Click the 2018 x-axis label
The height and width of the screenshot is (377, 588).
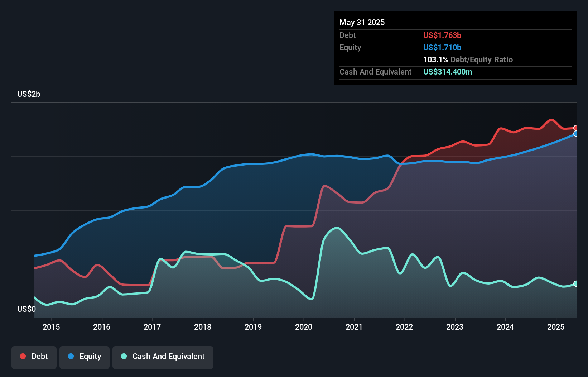click(x=203, y=327)
